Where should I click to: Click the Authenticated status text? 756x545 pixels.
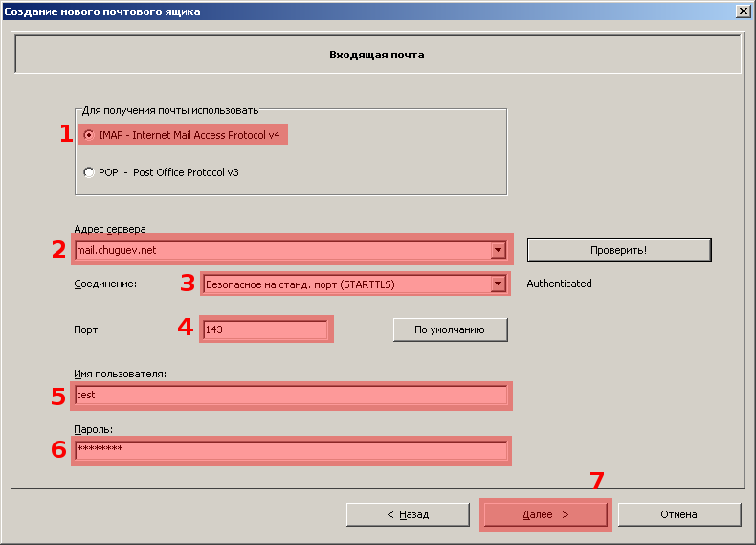[x=559, y=284]
